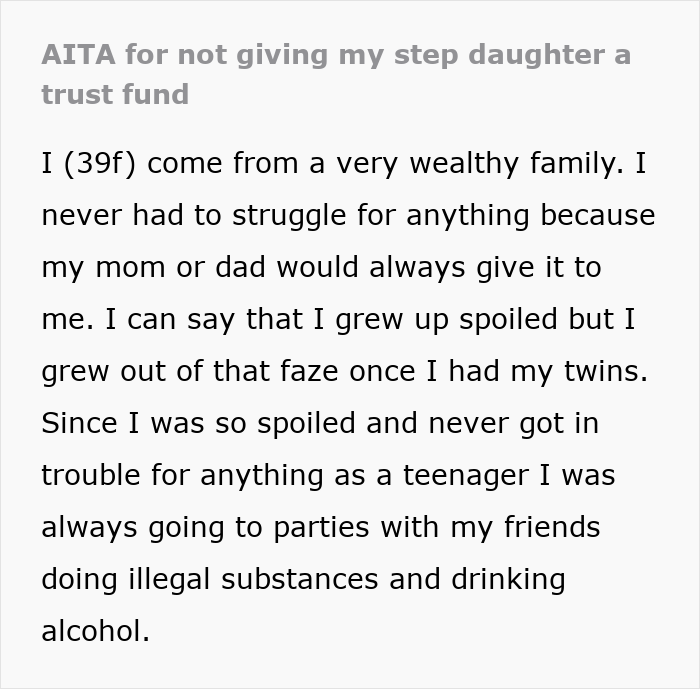Click the AITA post title heading

(x=336, y=74)
